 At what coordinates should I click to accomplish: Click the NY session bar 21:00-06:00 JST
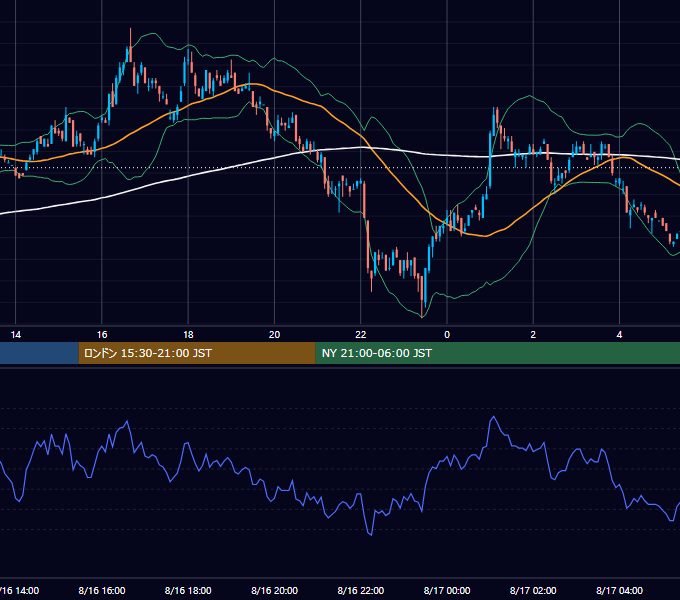coord(497,353)
